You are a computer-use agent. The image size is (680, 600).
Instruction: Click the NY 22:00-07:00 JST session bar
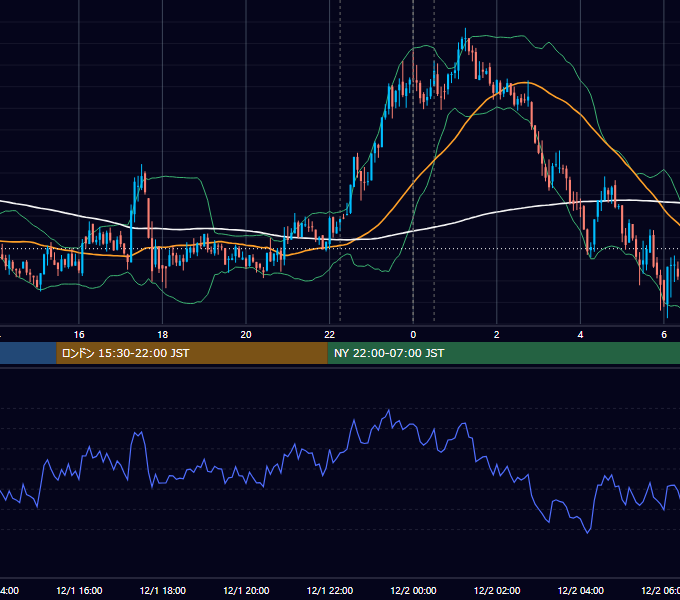[x=503, y=353]
